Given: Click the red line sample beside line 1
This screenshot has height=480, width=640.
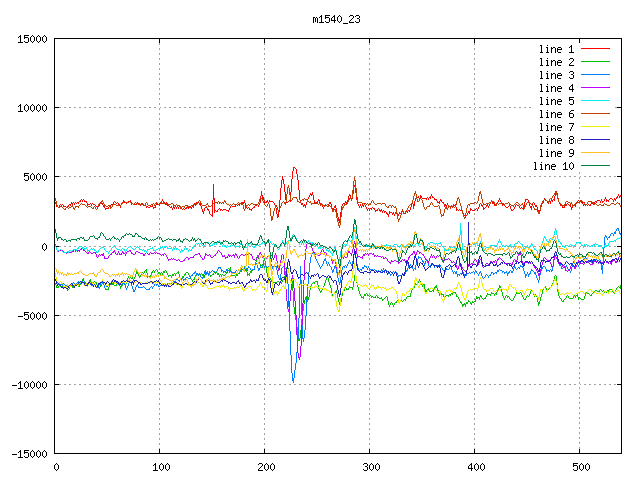Looking at the screenshot, I should coord(596,49).
